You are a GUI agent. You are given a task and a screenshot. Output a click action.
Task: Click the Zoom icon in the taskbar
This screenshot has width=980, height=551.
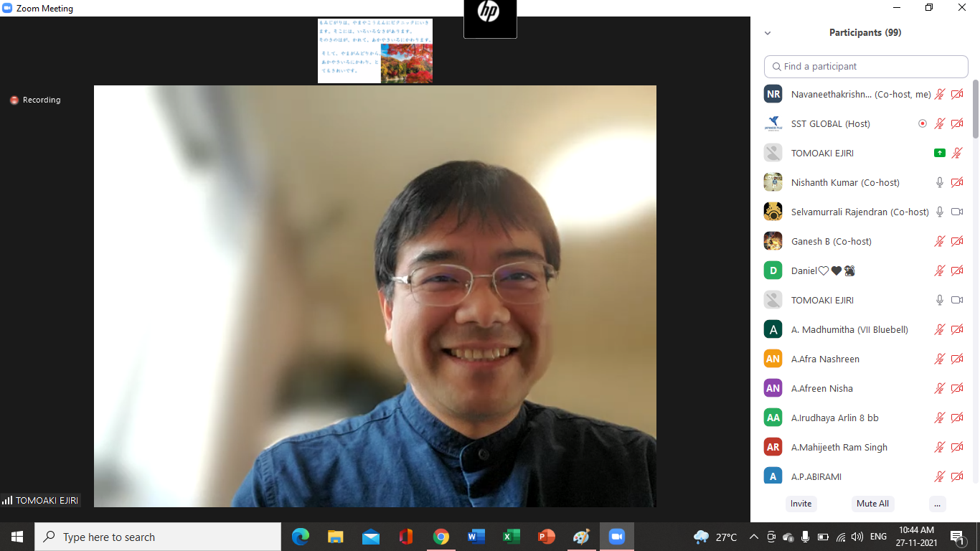pyautogui.click(x=616, y=537)
